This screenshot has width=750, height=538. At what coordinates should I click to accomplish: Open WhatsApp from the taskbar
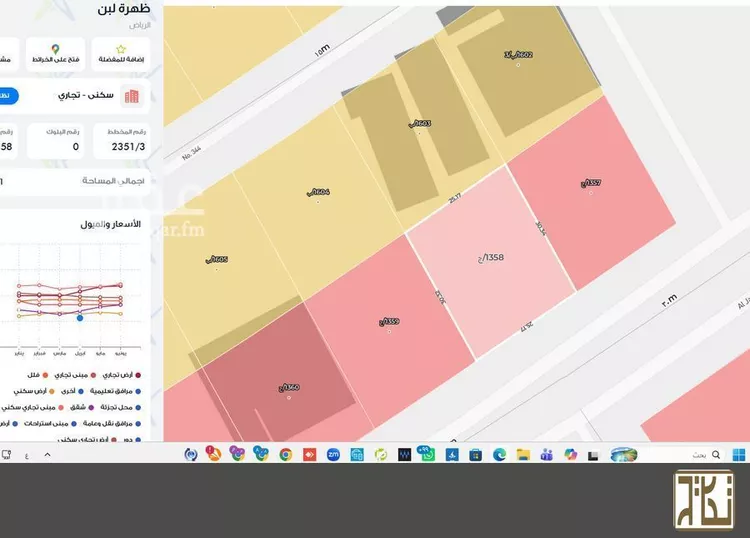pos(426,453)
